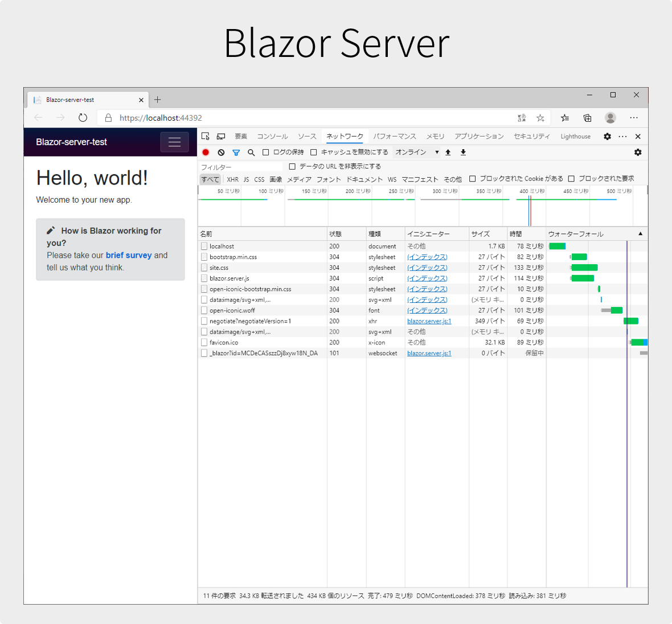
Task: Click the network フィルター input field
Action: pyautogui.click(x=240, y=167)
